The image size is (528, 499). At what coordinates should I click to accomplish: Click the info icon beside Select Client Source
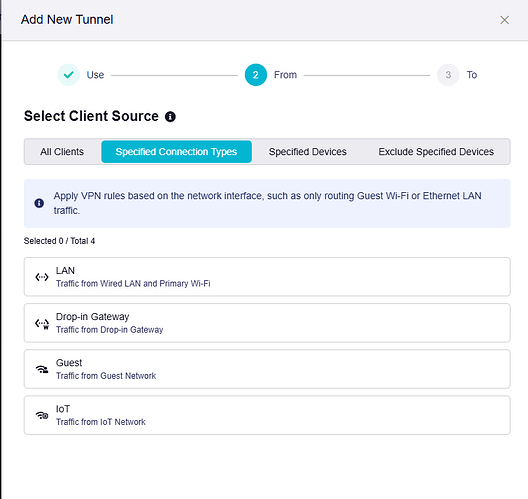point(170,117)
